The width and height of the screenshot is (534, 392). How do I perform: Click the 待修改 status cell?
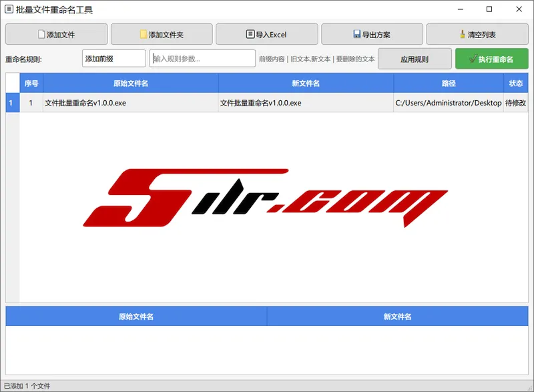(x=515, y=103)
